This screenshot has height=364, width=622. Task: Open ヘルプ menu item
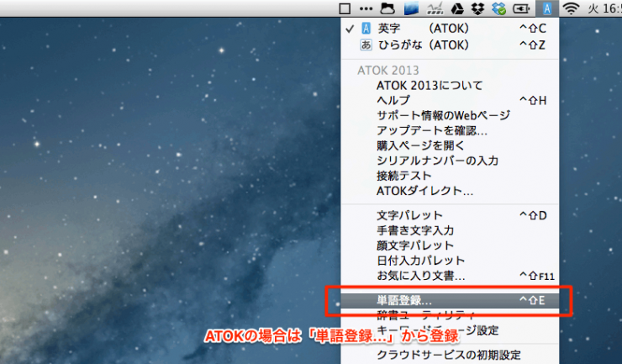pyautogui.click(x=450, y=100)
